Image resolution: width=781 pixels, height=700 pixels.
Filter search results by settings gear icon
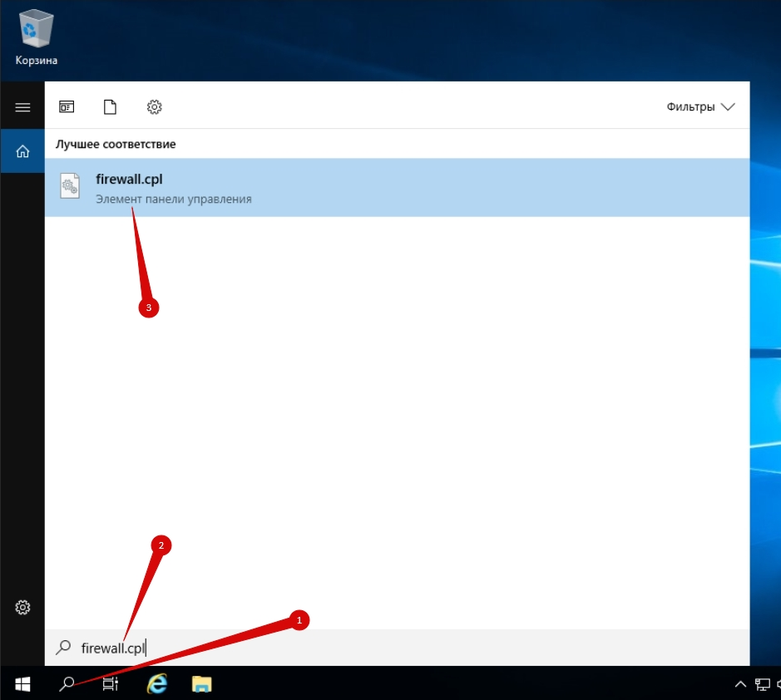pyautogui.click(x=155, y=107)
